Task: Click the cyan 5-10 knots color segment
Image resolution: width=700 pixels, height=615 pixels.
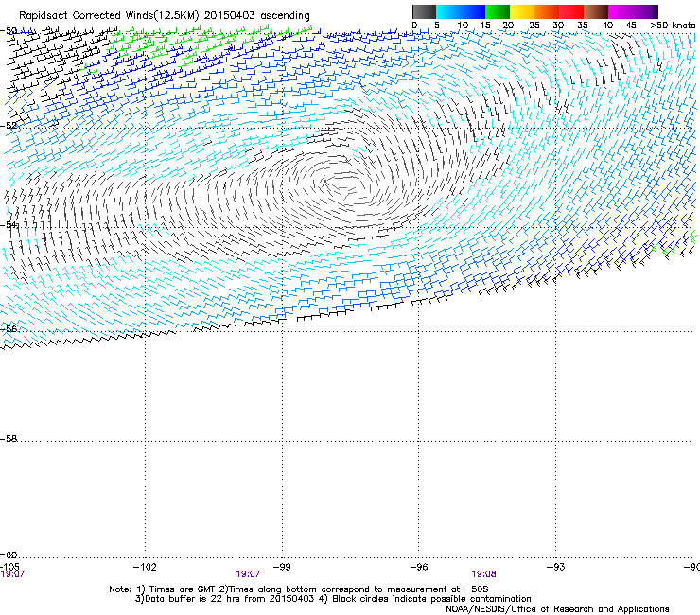Action: click(448, 11)
